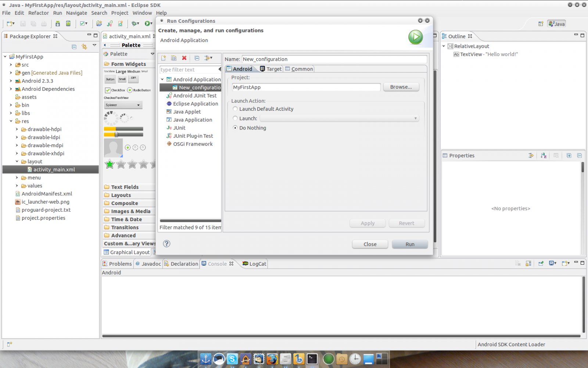
Task: Click the Name field containing New_configuration
Action: [334, 59]
